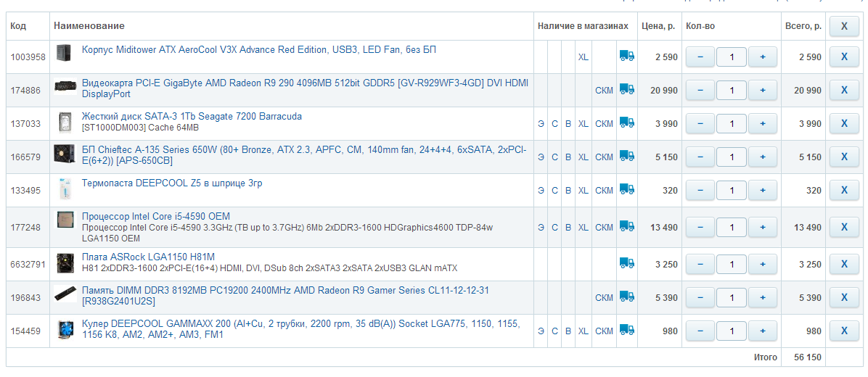The image size is (868, 377).
Task: Open Память DIMM DDR3 8192MB link
Action: (285, 296)
